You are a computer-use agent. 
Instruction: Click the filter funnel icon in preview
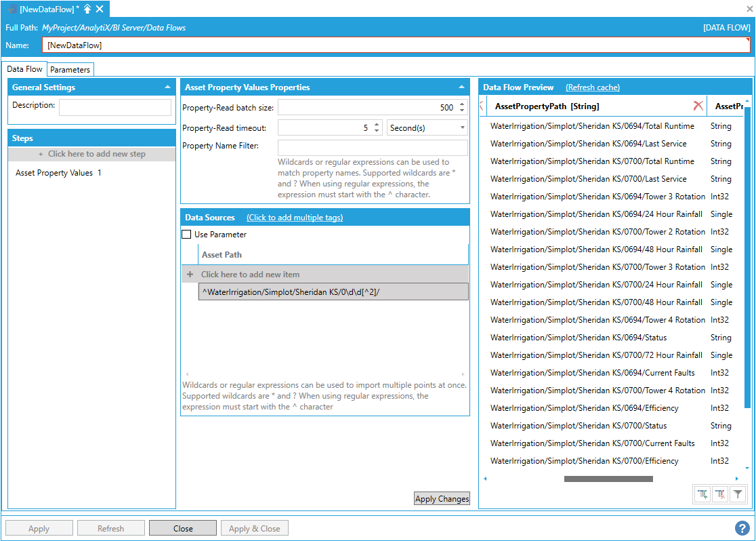coord(738,495)
